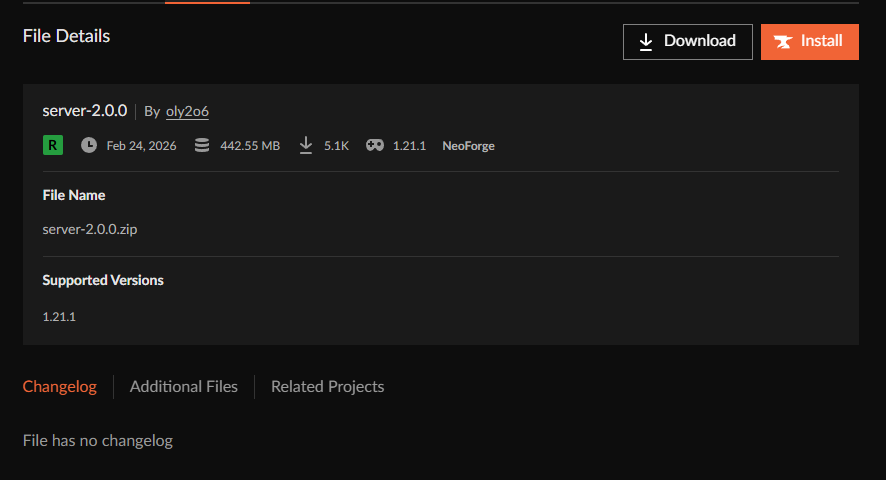
Task: Click 1.21.1 under Supported Versions
Action: [59, 316]
